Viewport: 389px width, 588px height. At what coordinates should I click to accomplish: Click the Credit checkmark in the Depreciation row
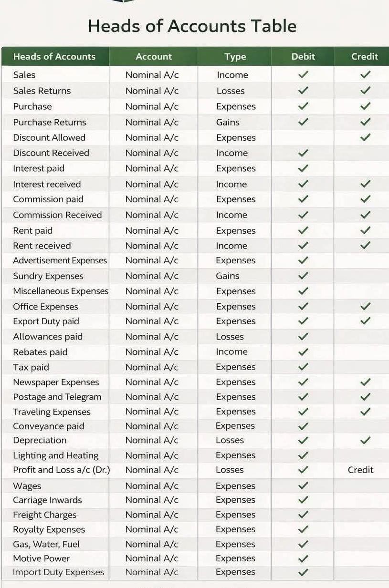click(366, 440)
